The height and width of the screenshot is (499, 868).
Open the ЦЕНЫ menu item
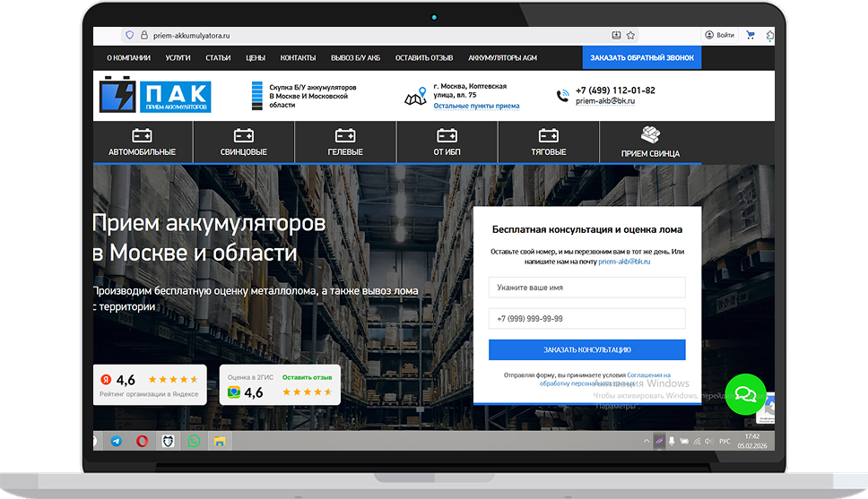(x=256, y=57)
